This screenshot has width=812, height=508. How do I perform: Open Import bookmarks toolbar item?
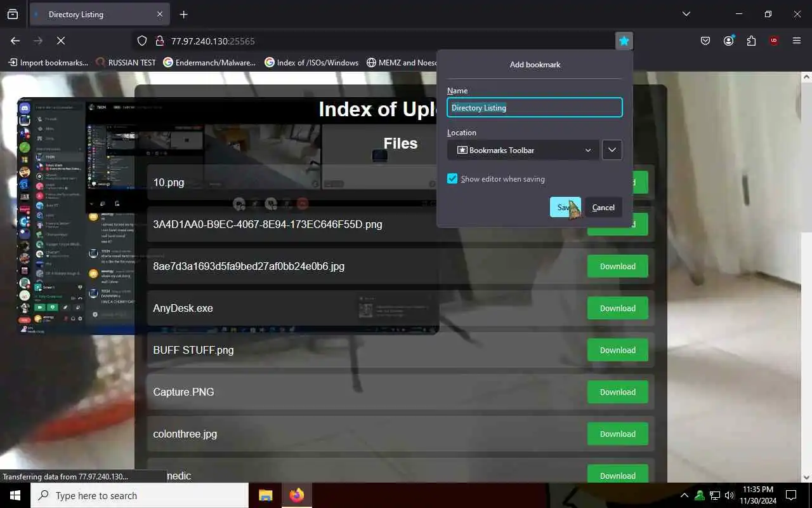[x=48, y=62]
